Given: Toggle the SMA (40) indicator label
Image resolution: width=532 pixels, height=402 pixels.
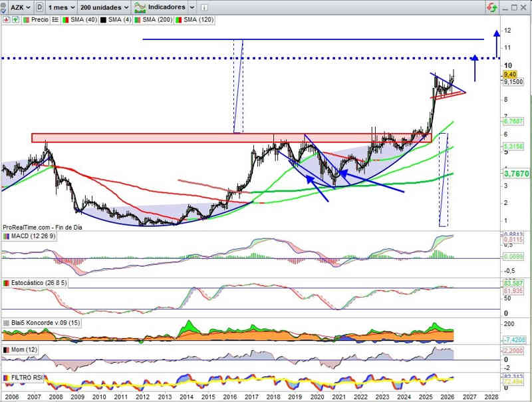Looking at the screenshot, I should point(82,20).
